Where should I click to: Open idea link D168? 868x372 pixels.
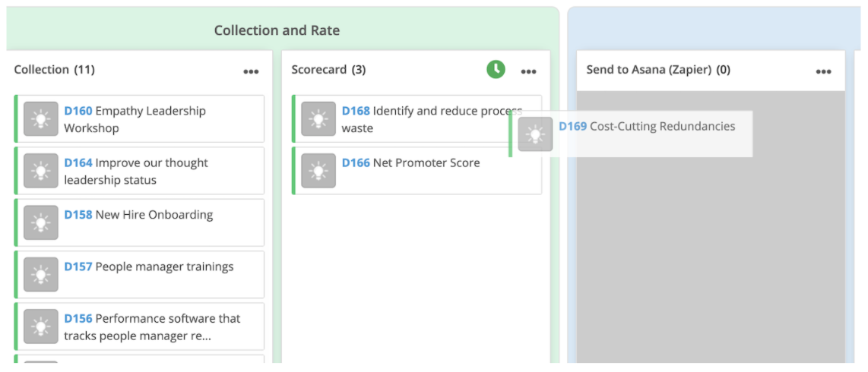pyautogui.click(x=356, y=111)
